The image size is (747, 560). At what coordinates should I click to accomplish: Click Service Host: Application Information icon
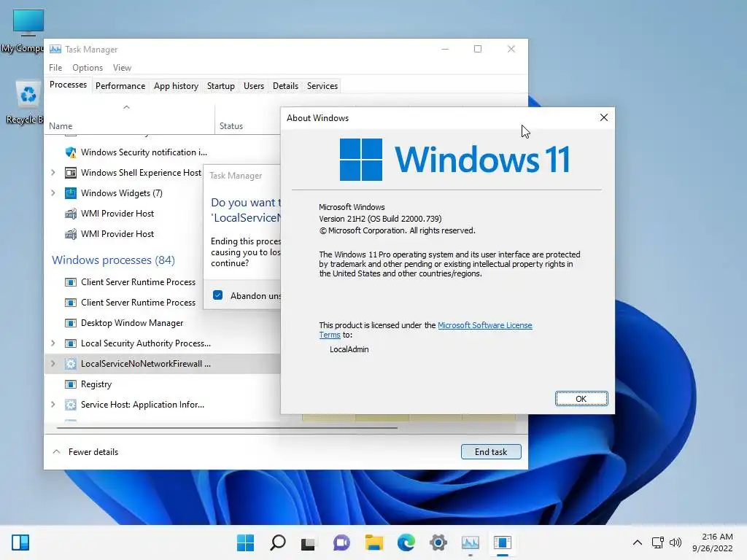71,405
